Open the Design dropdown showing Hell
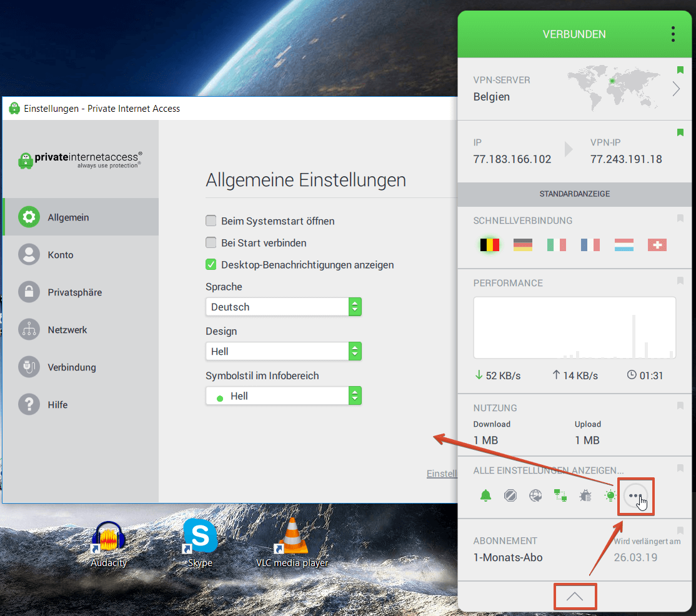 (284, 351)
